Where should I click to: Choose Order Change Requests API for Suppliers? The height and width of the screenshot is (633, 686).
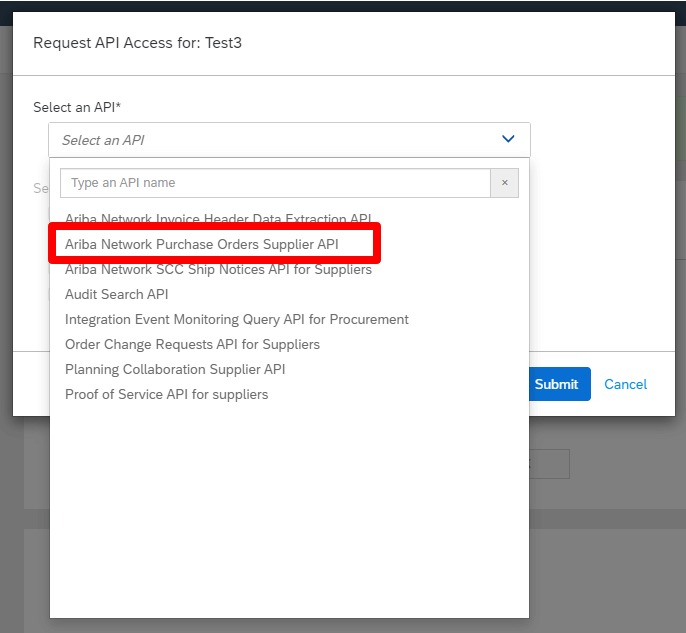(192, 344)
